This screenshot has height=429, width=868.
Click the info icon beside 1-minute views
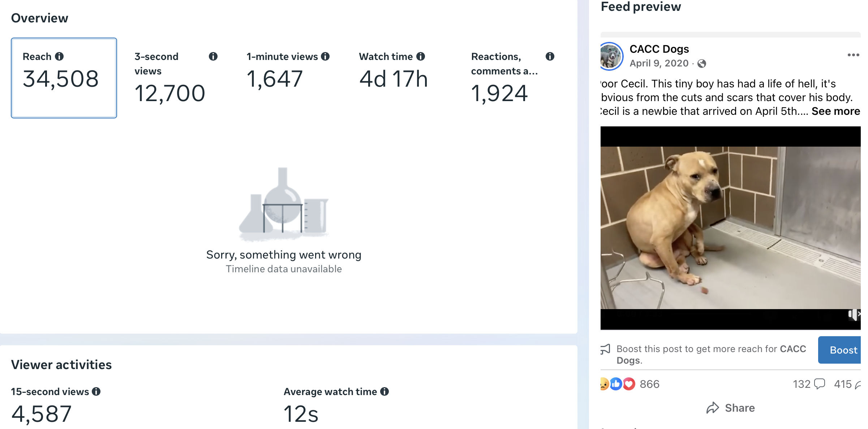click(325, 56)
